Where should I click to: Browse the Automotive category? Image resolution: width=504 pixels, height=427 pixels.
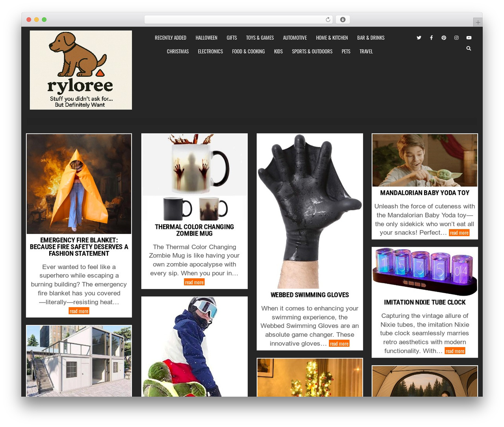[x=295, y=38]
